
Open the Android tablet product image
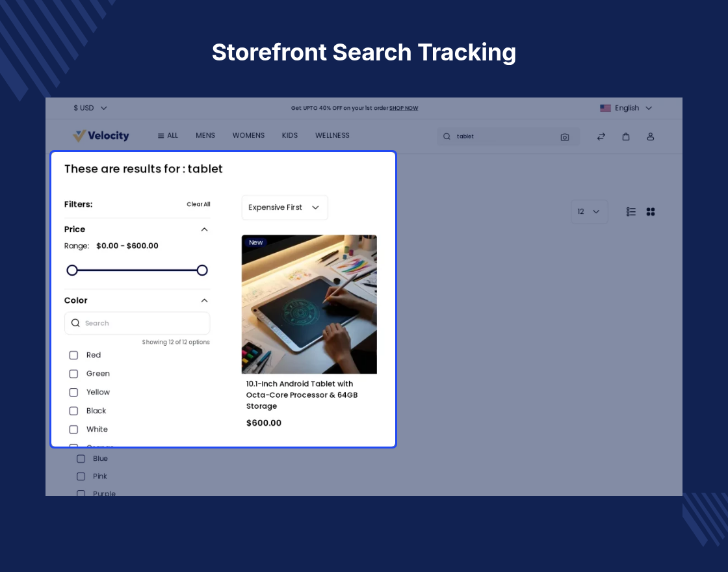pos(309,304)
